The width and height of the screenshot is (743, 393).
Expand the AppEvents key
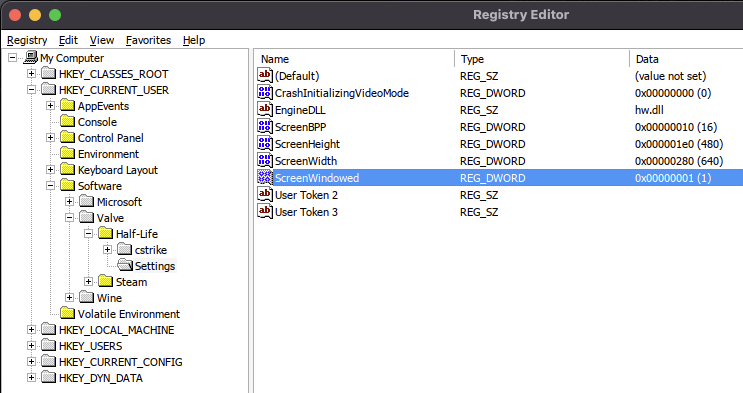click(50, 106)
